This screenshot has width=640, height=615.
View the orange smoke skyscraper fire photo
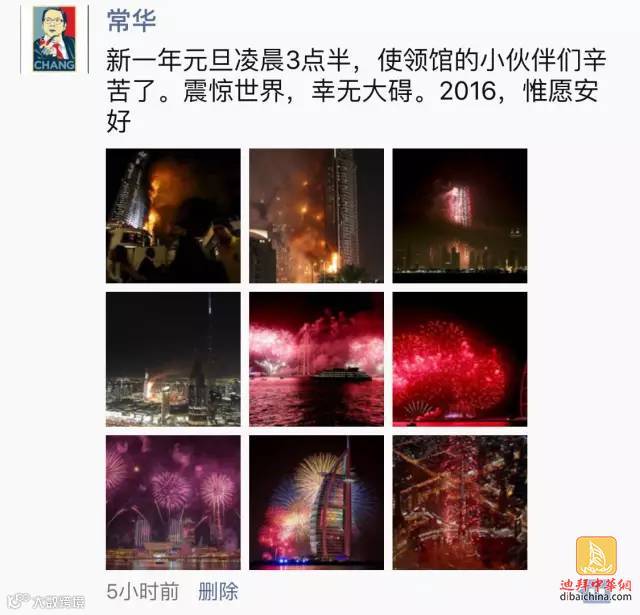coord(316,216)
